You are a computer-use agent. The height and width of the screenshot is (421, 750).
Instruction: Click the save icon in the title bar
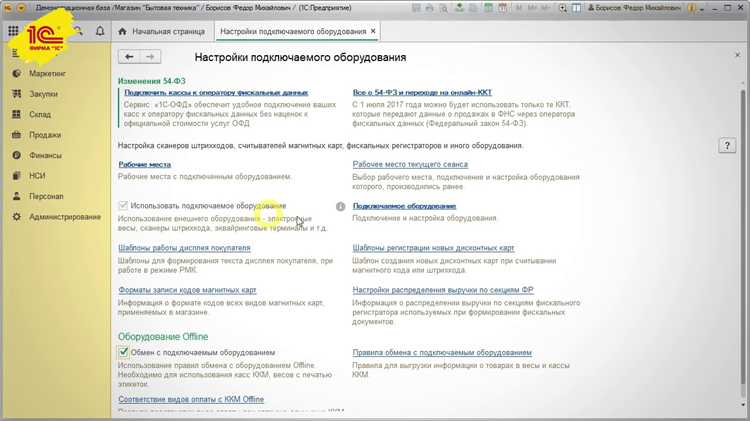click(x=417, y=8)
